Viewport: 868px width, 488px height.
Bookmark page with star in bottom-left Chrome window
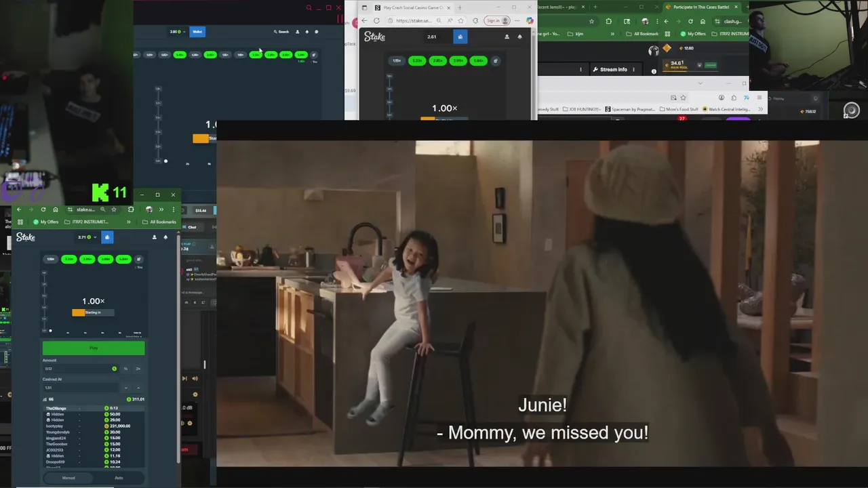click(x=113, y=209)
